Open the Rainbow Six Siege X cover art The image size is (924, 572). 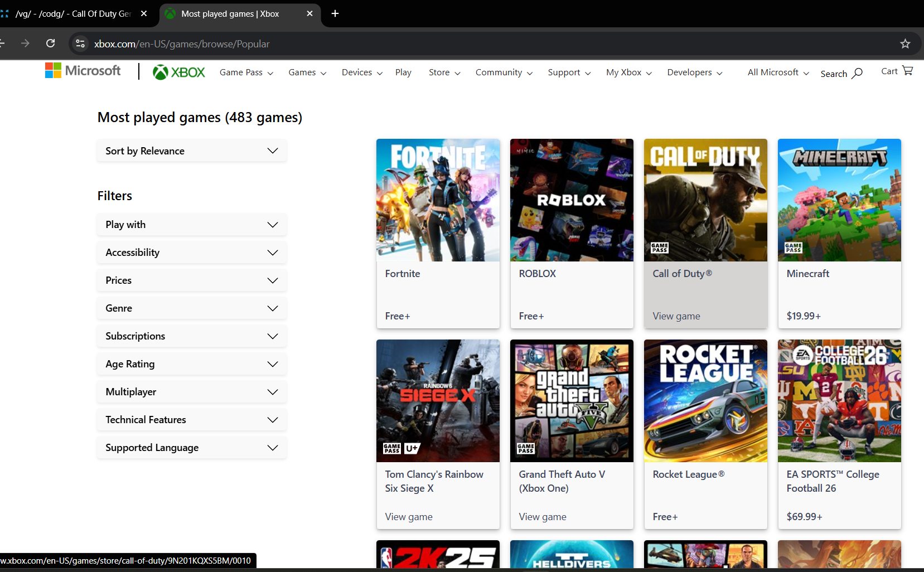[438, 401]
